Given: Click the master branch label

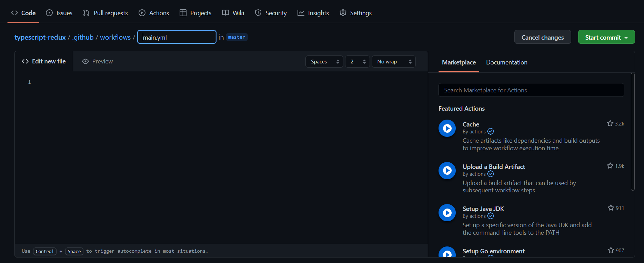Looking at the screenshot, I should click(237, 37).
